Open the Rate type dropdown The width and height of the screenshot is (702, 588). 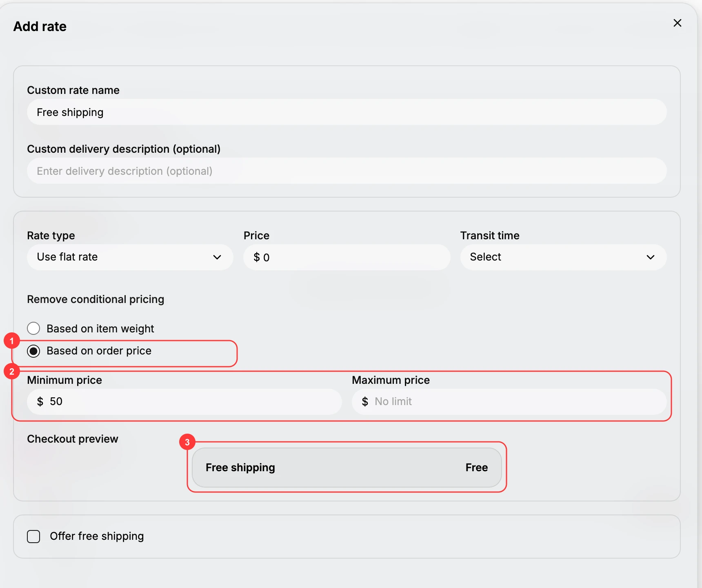click(130, 257)
